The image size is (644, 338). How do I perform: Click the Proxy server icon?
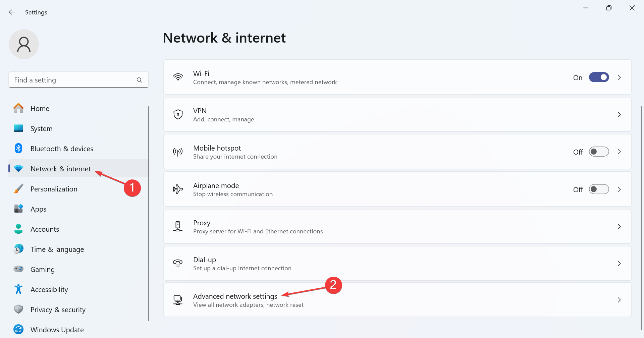(x=178, y=226)
